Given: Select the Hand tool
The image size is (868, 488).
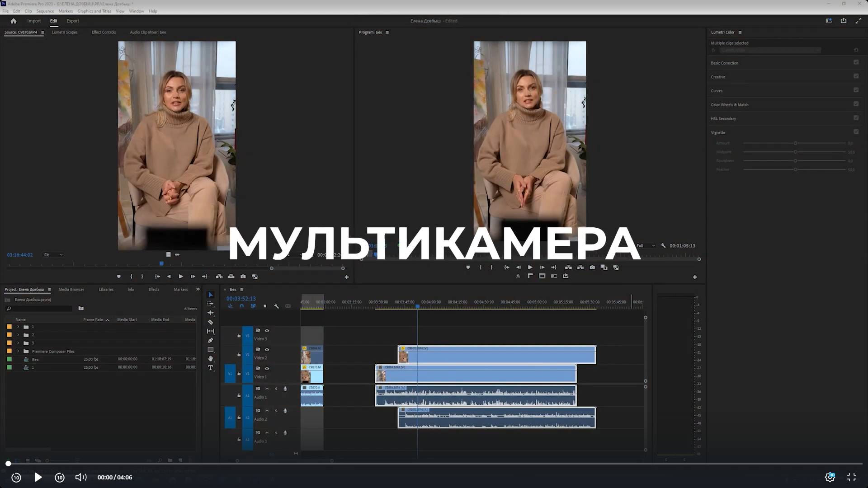Looking at the screenshot, I should tap(210, 359).
